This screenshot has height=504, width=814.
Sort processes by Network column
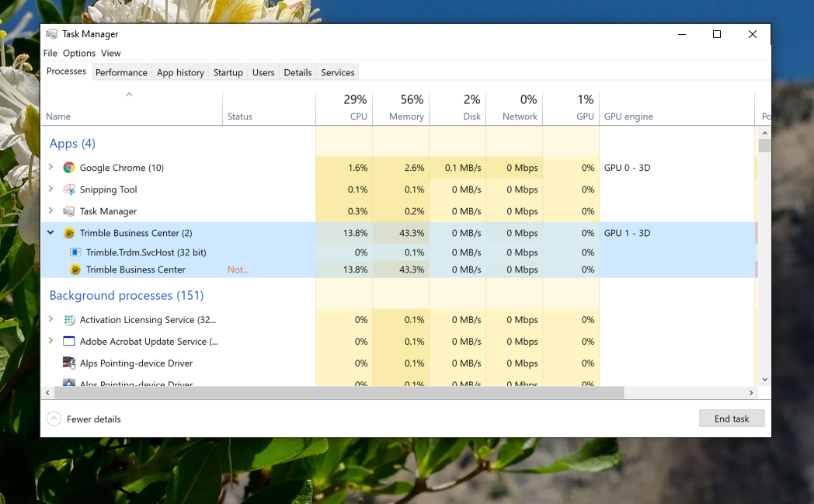[514, 109]
